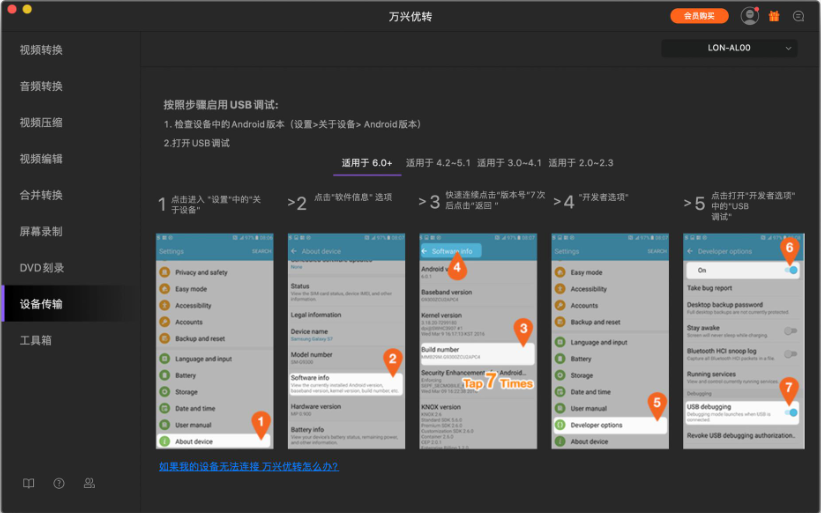
Task: Click the 打开 USB 调试 instruction text
Action: coord(196,143)
